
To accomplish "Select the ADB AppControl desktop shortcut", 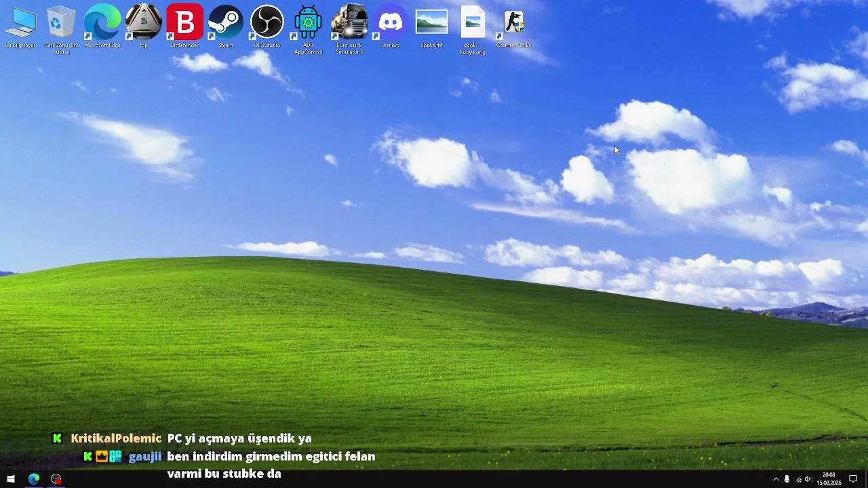I will pos(308,30).
